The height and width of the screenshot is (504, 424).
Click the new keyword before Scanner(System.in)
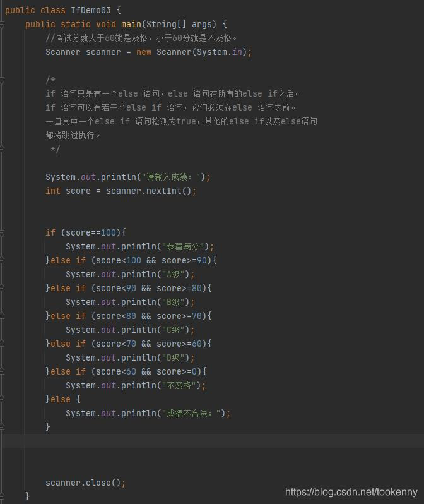coord(144,52)
